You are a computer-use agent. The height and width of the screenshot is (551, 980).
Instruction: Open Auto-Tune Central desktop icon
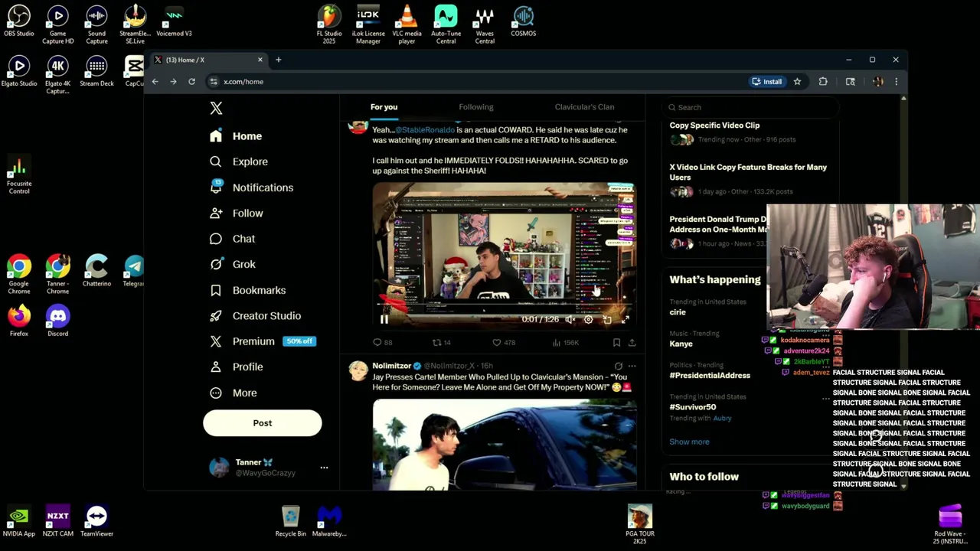446,24
